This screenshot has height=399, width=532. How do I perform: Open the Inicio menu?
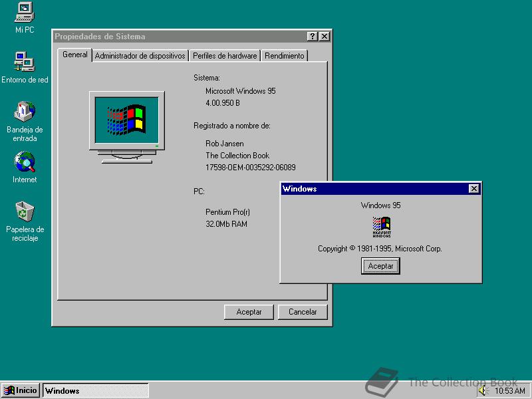pyautogui.click(x=22, y=390)
